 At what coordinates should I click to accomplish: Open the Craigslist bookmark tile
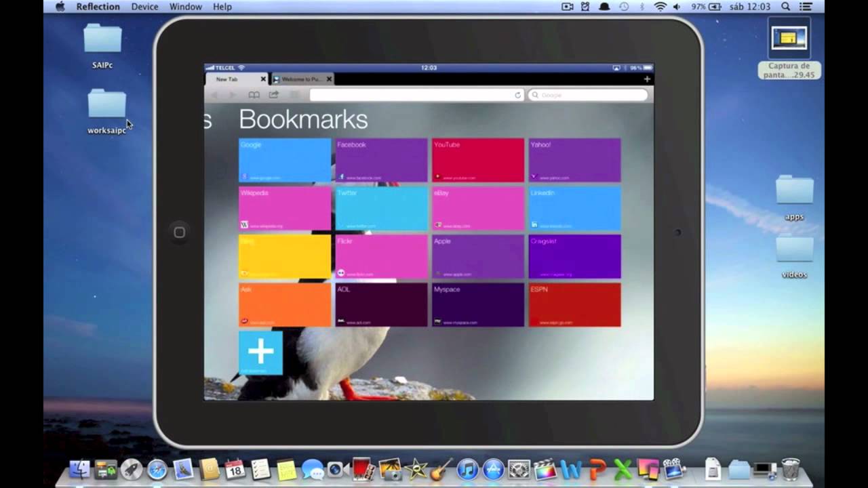click(x=574, y=257)
